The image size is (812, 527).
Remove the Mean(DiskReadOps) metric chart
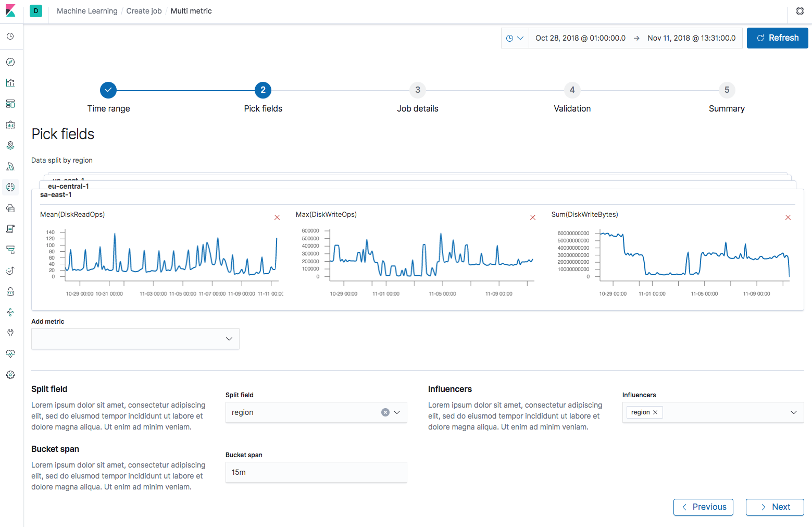click(x=277, y=217)
